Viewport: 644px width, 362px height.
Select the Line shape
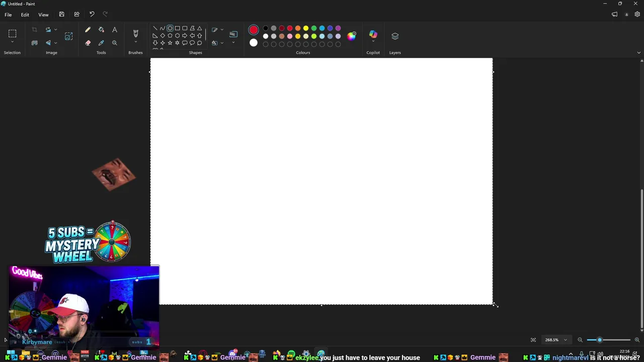[x=155, y=28]
